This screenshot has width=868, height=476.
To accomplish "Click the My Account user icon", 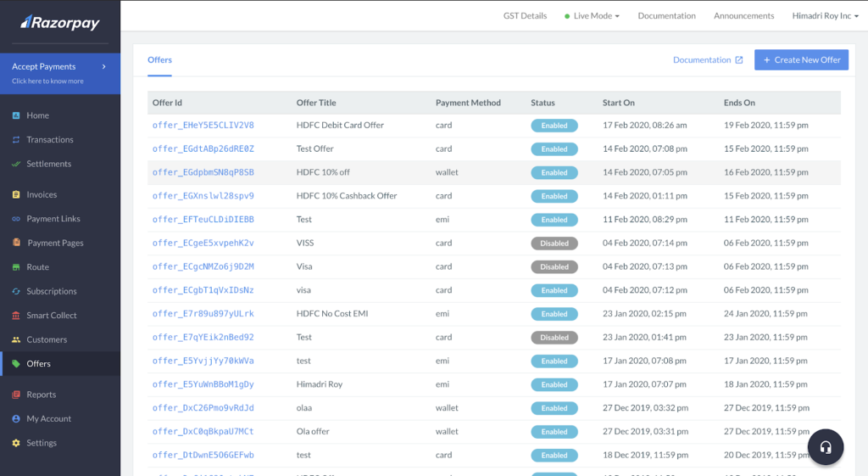I will tap(16, 419).
